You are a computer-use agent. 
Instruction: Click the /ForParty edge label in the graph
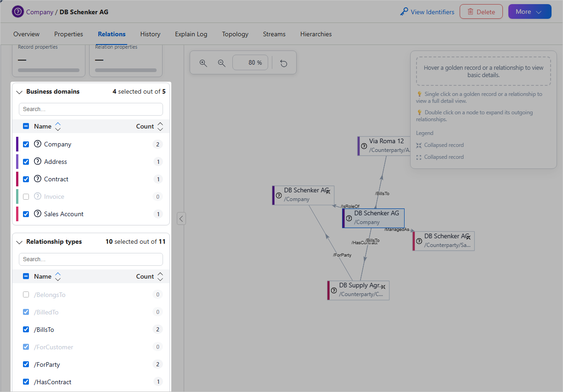click(342, 255)
